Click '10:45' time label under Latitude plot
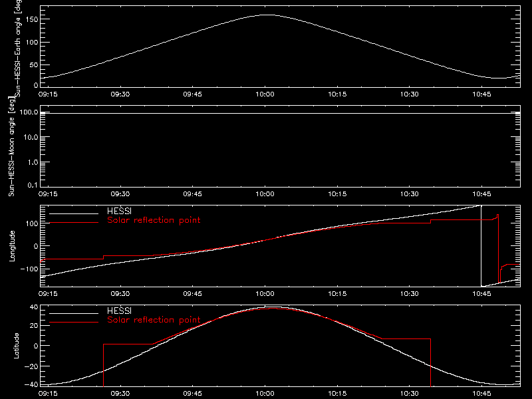 [x=481, y=393]
